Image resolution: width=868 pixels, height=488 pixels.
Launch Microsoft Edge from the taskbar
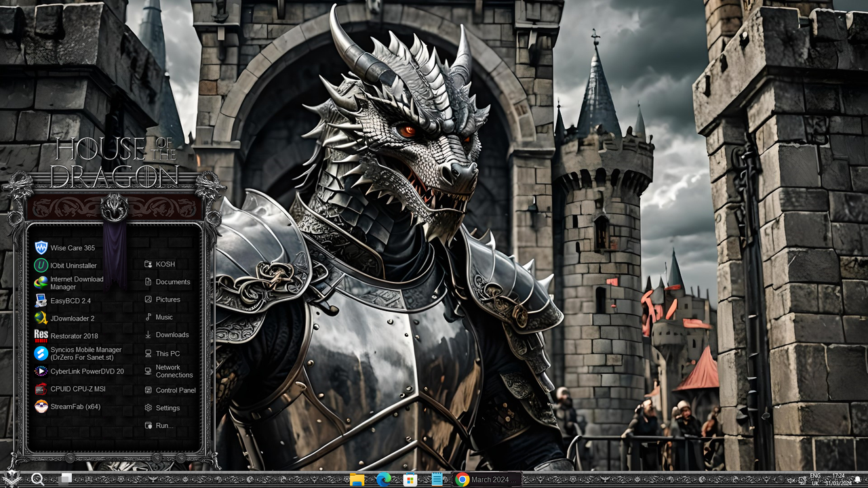click(x=384, y=480)
